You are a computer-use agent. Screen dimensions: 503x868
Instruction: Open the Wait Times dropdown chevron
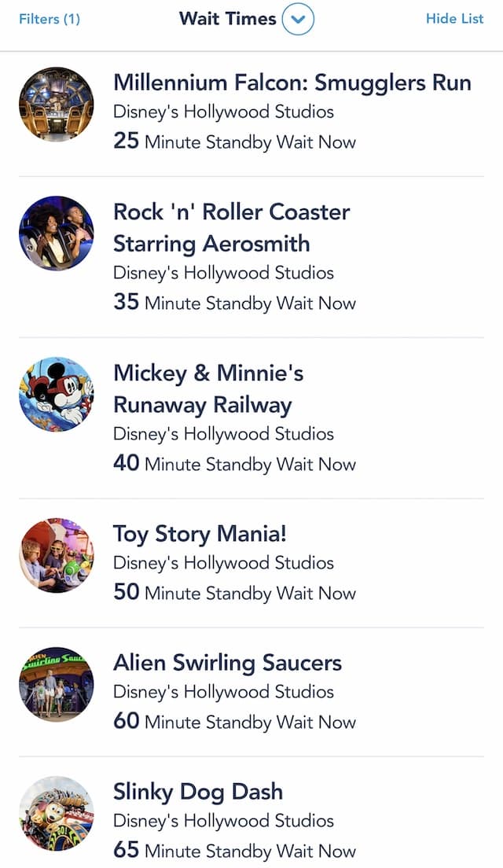(x=298, y=20)
